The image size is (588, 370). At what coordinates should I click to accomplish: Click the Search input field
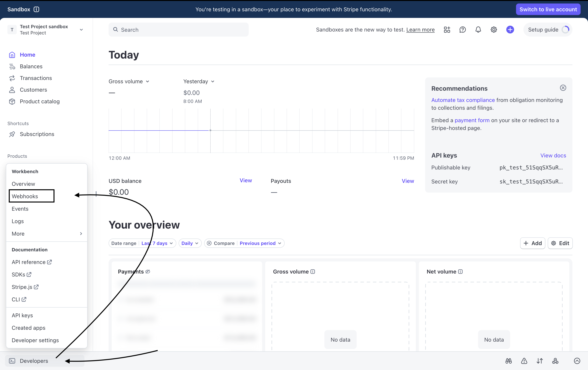178,30
